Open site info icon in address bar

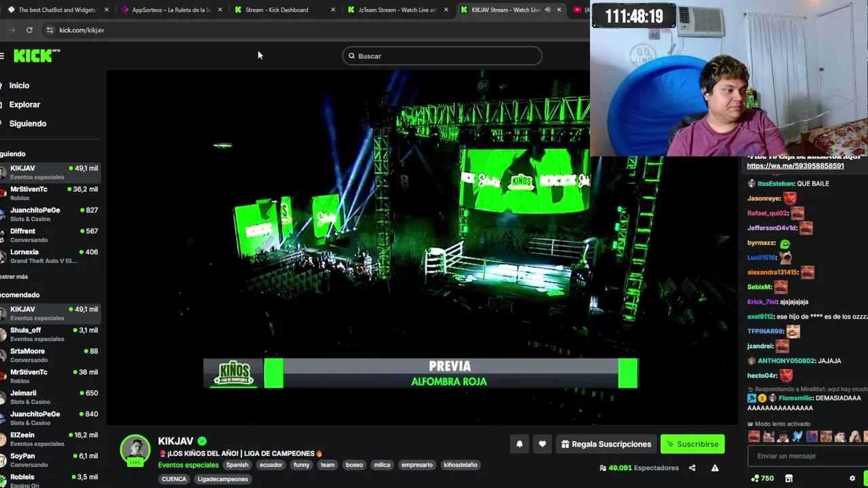pyautogui.click(x=50, y=30)
